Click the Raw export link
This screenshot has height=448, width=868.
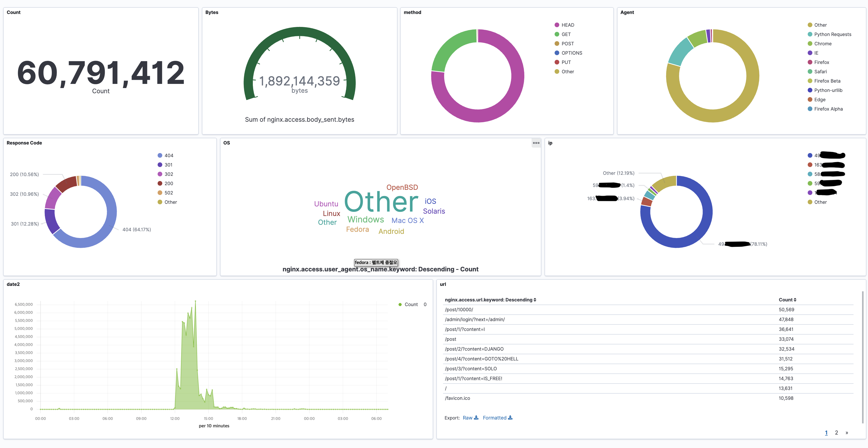[x=467, y=418]
